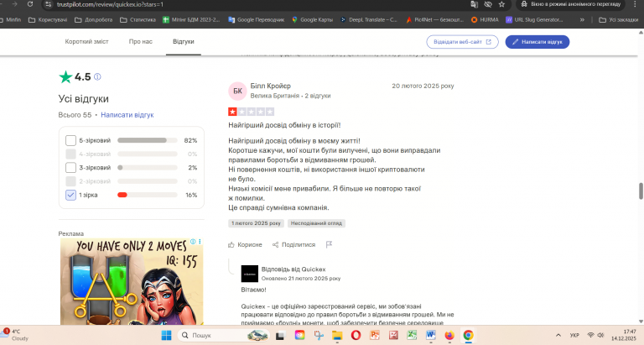Open PowerPoint from the taskbar
Screen dimensions: 644x345
(x=375, y=336)
